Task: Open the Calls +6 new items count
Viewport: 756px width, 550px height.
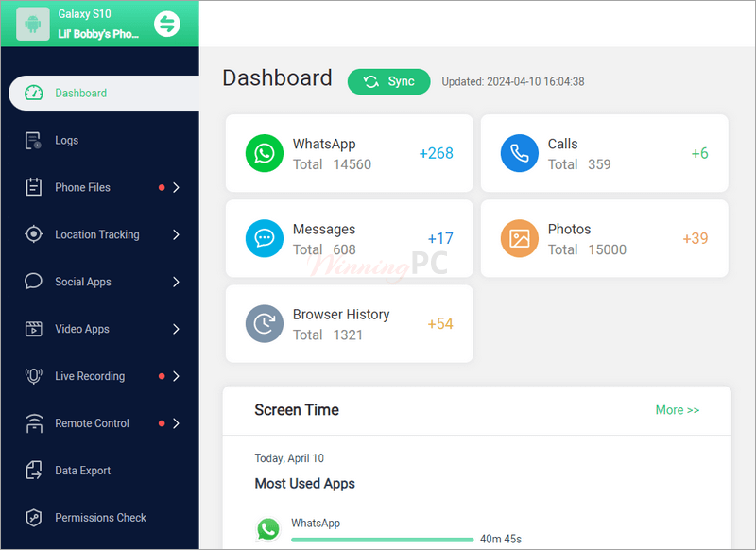Action: point(699,153)
